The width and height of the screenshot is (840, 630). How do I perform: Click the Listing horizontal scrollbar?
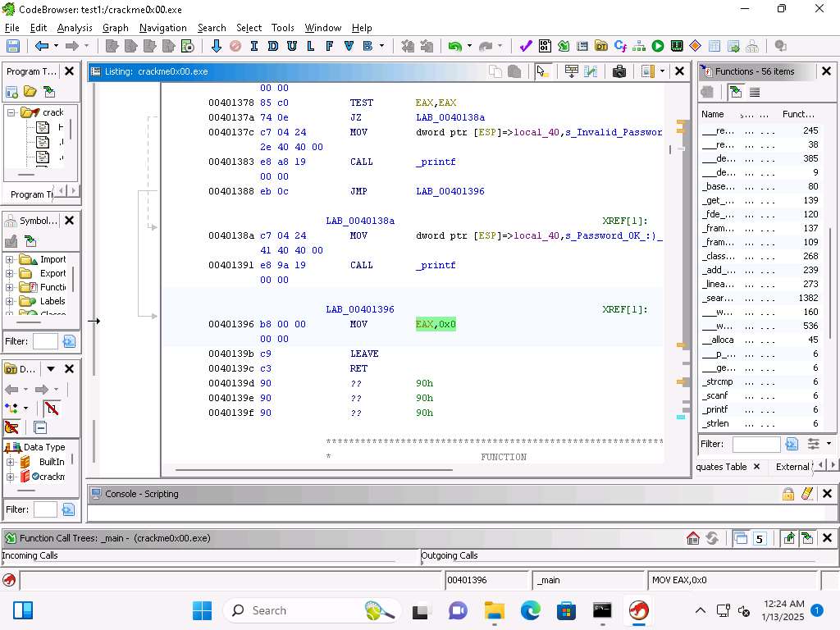313,470
